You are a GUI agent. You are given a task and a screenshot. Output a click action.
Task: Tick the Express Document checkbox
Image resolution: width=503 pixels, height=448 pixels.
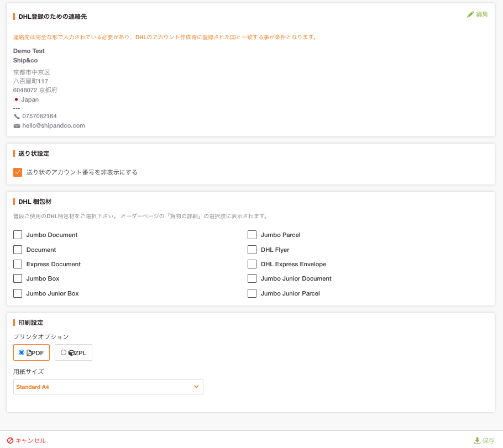click(18, 264)
